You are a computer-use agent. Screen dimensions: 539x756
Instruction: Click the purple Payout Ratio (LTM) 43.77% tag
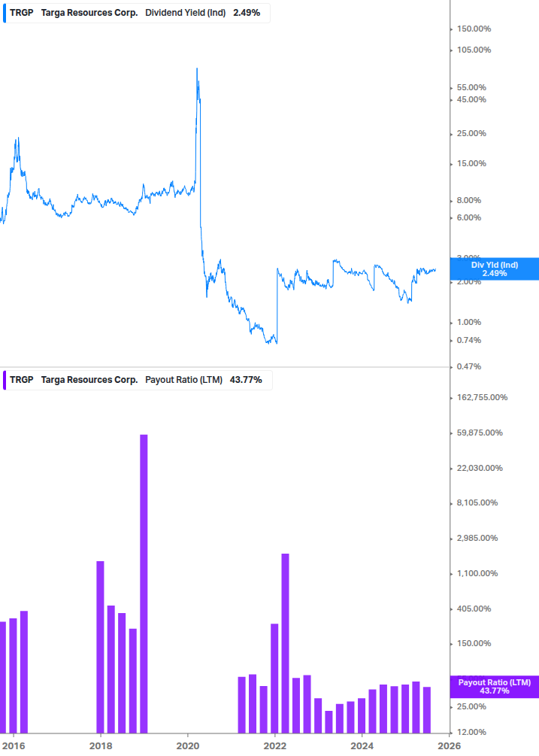pyautogui.click(x=494, y=687)
